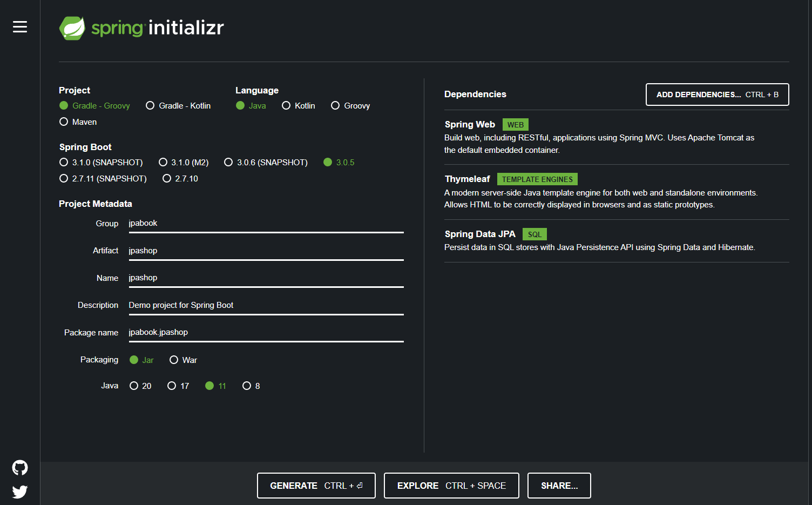
Task: Focus the Description input field
Action: coord(266,306)
